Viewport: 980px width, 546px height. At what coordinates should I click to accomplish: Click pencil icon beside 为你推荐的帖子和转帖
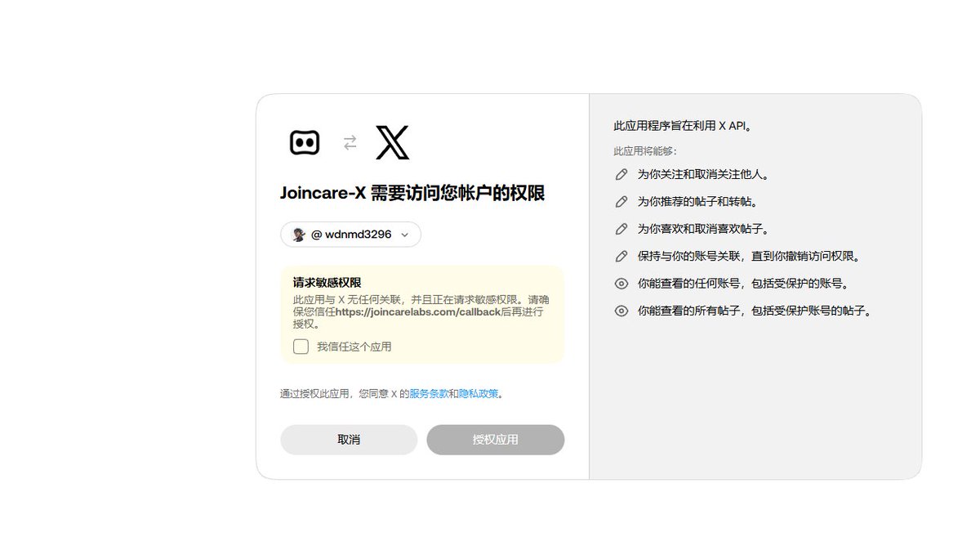point(621,202)
